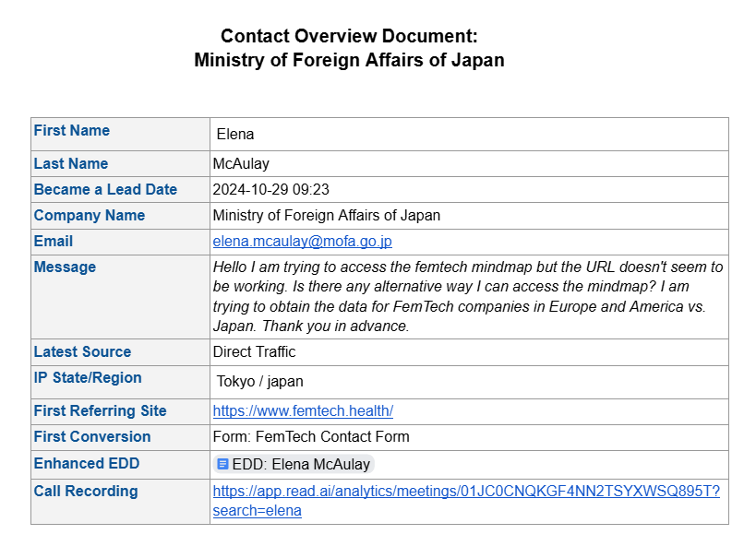Select the 'Latest Source' label cell
Image resolution: width=756 pixels, height=558 pixels.
coord(82,352)
